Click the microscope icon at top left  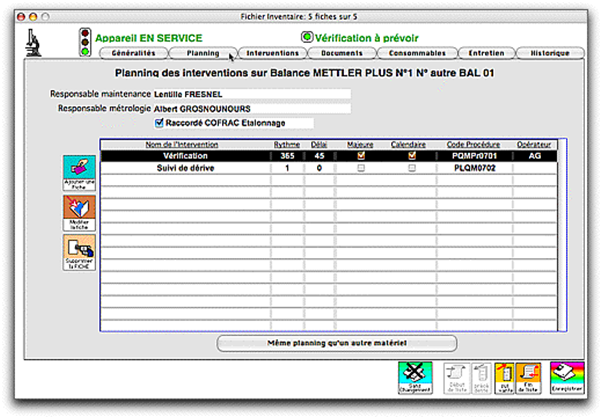point(35,41)
